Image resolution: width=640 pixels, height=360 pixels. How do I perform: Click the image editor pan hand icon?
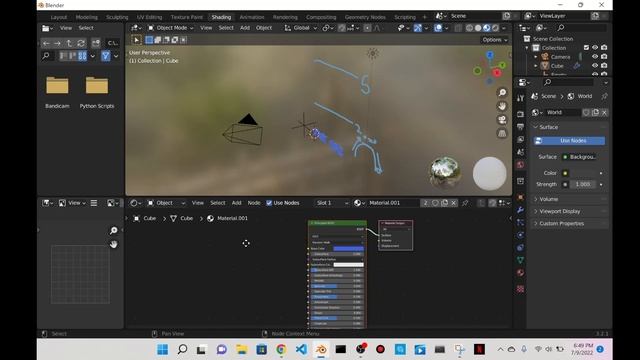pyautogui.click(x=113, y=244)
